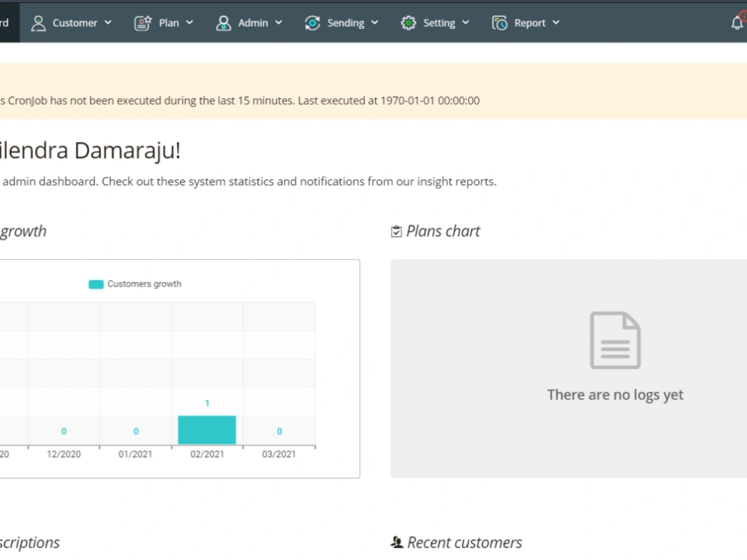
Task: Click the 12/2020 axis label
Action: 63,454
